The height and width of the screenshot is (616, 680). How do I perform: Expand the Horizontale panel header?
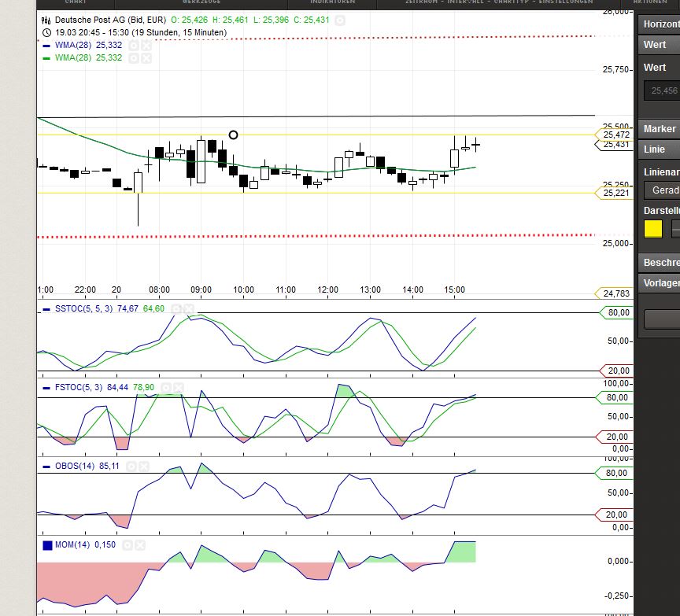660,24
